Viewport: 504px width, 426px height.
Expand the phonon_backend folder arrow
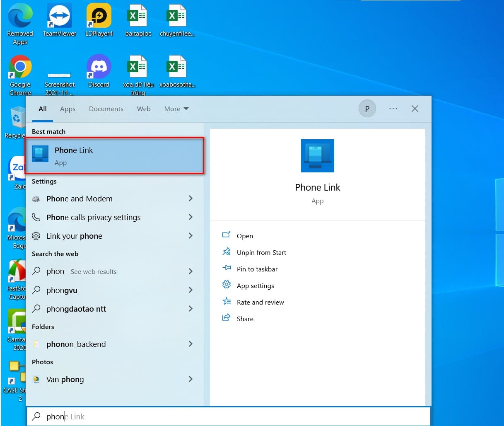191,344
